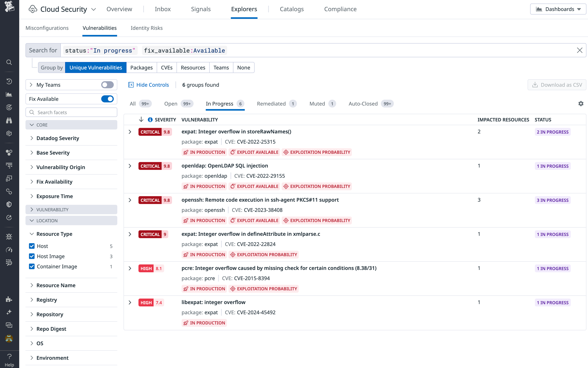
Task: Click the bug icon in the left sidebar
Action: (x=9, y=236)
